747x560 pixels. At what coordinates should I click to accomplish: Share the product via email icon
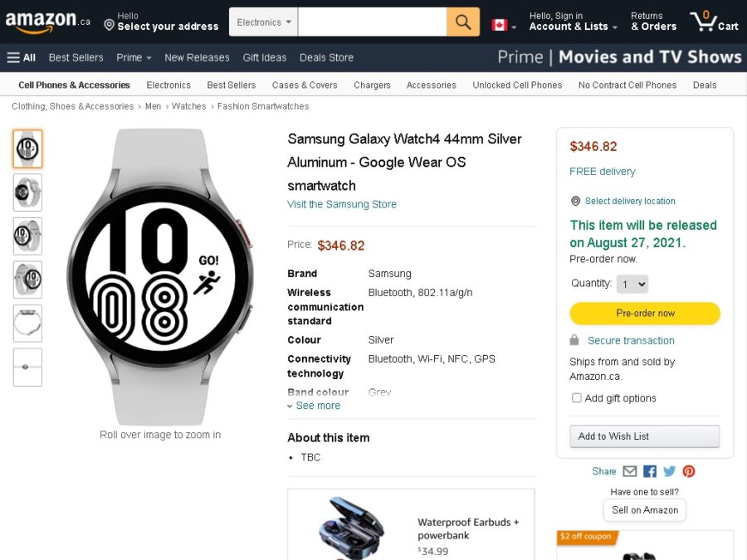pos(630,471)
